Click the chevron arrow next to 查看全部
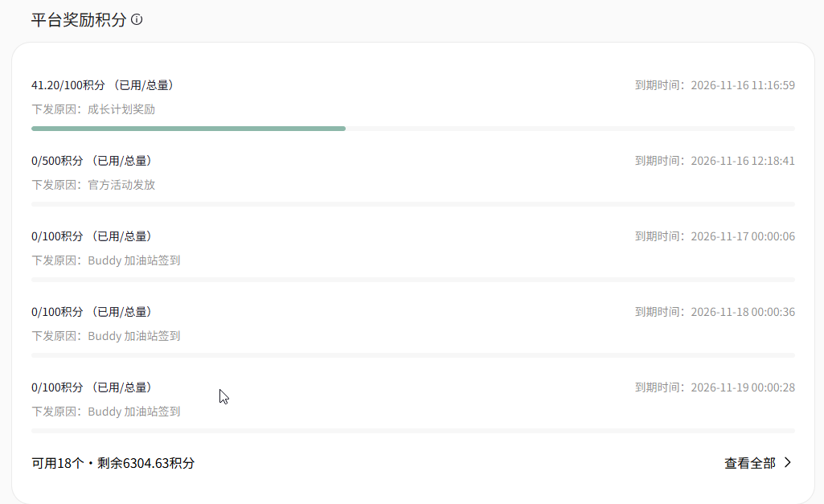The height and width of the screenshot is (504, 824). point(787,462)
